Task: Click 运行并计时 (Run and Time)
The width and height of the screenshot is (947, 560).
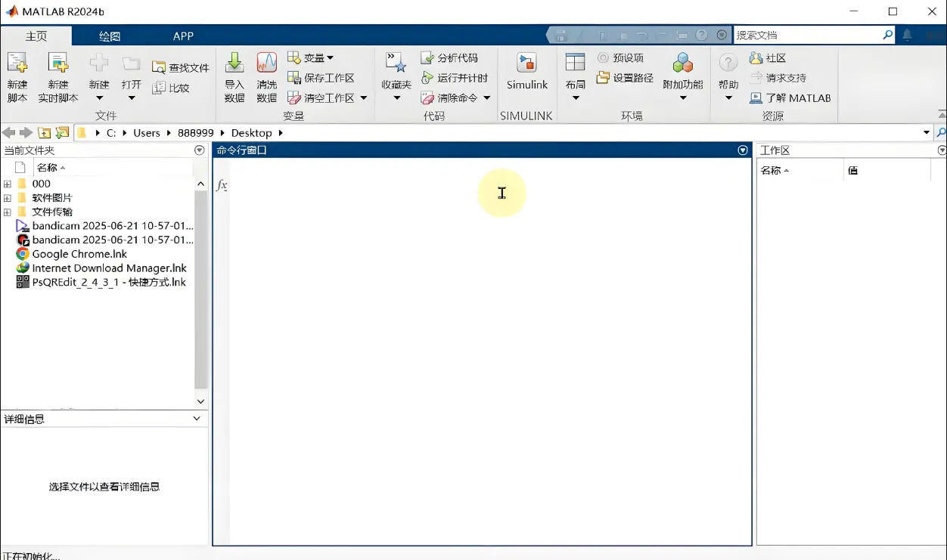Action: (x=454, y=78)
